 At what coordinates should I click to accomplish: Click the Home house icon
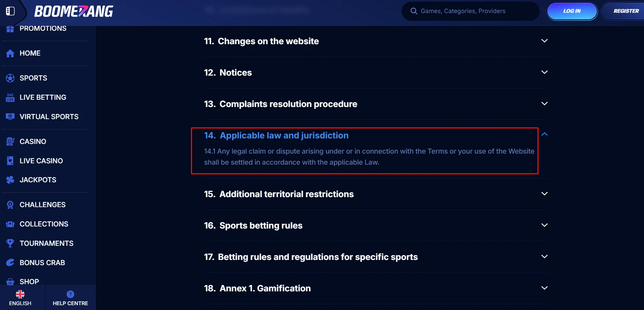point(10,53)
